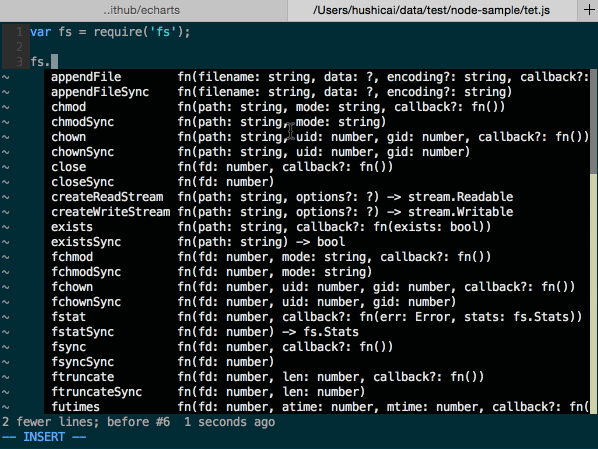Choose chmodSync from completion list

tap(317, 122)
